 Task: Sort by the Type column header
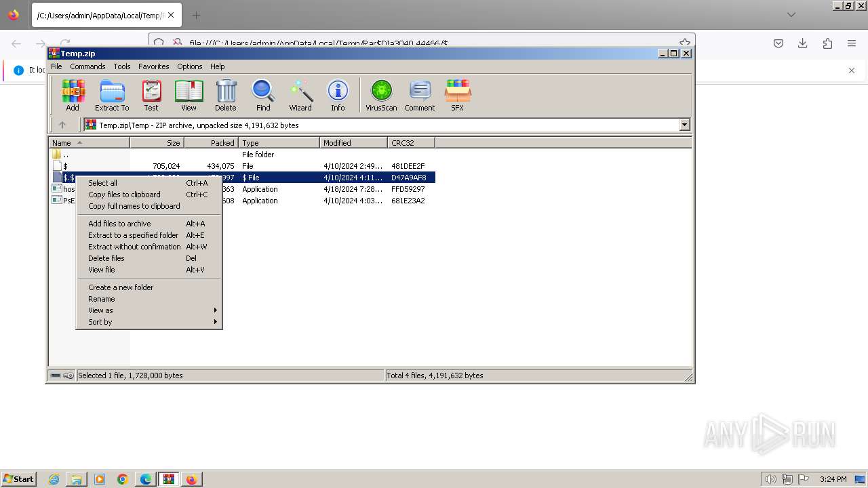click(279, 143)
